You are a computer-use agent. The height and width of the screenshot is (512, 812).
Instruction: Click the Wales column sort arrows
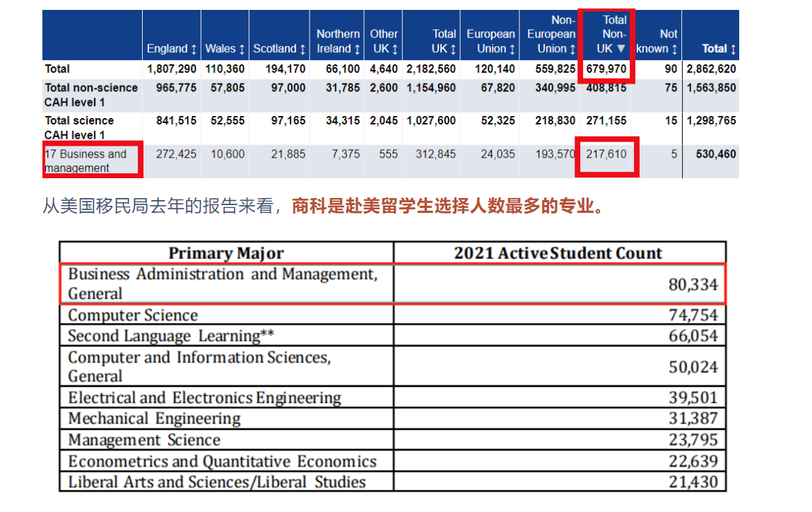tap(242, 49)
